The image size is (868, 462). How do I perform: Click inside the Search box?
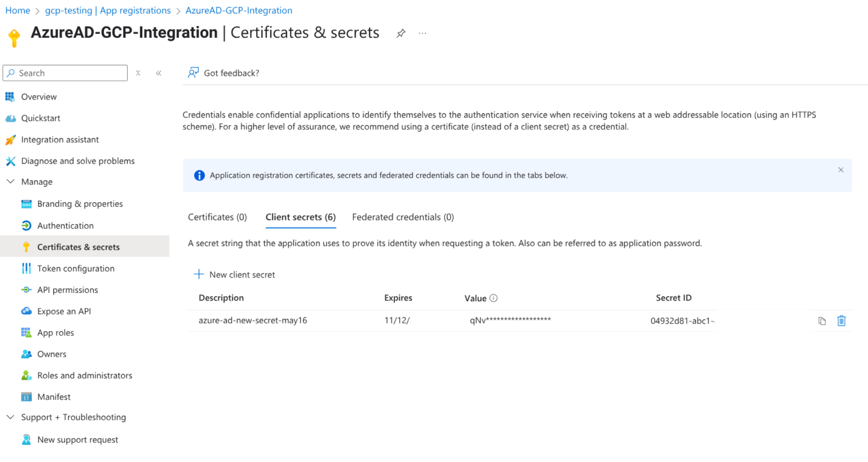coord(65,73)
